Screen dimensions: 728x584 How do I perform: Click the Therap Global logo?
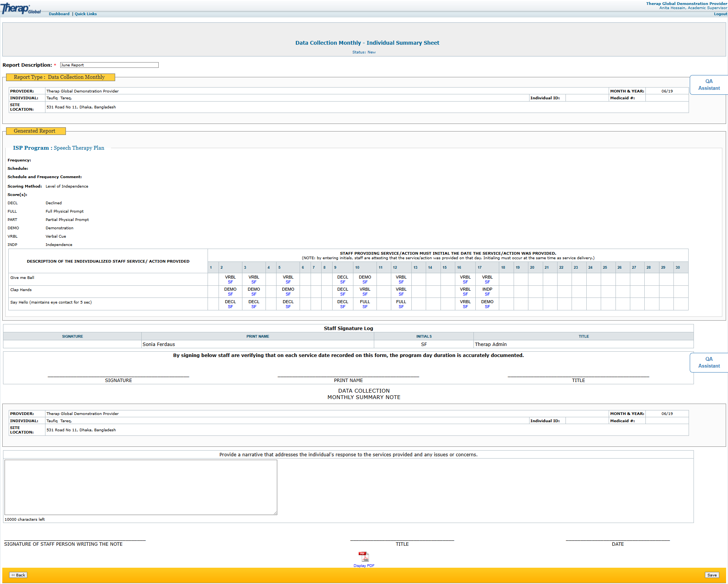click(x=21, y=9)
